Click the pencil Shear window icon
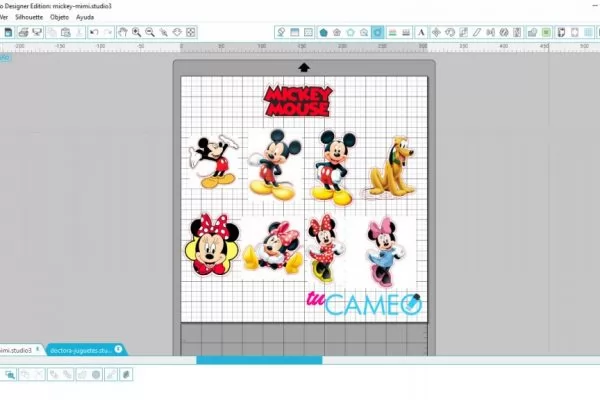This screenshot has width=600, height=400. coord(477,33)
